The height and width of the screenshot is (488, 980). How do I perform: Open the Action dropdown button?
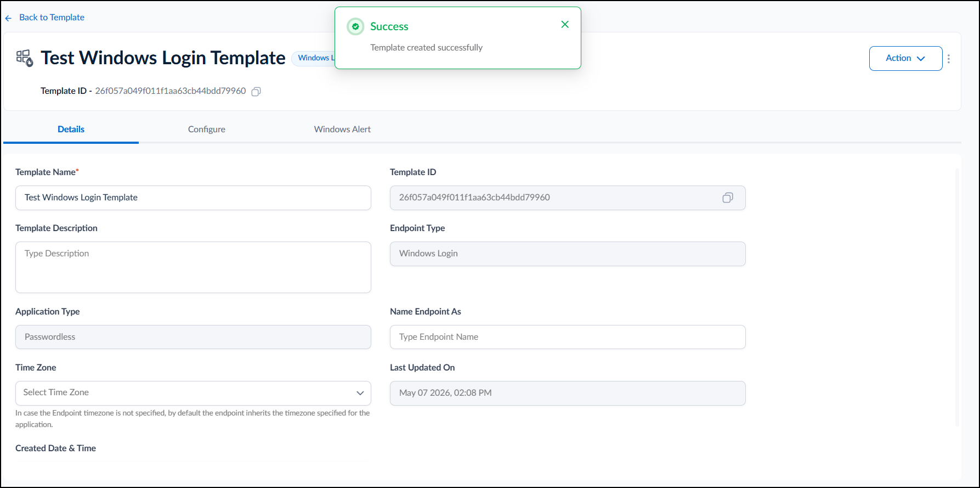(x=905, y=58)
